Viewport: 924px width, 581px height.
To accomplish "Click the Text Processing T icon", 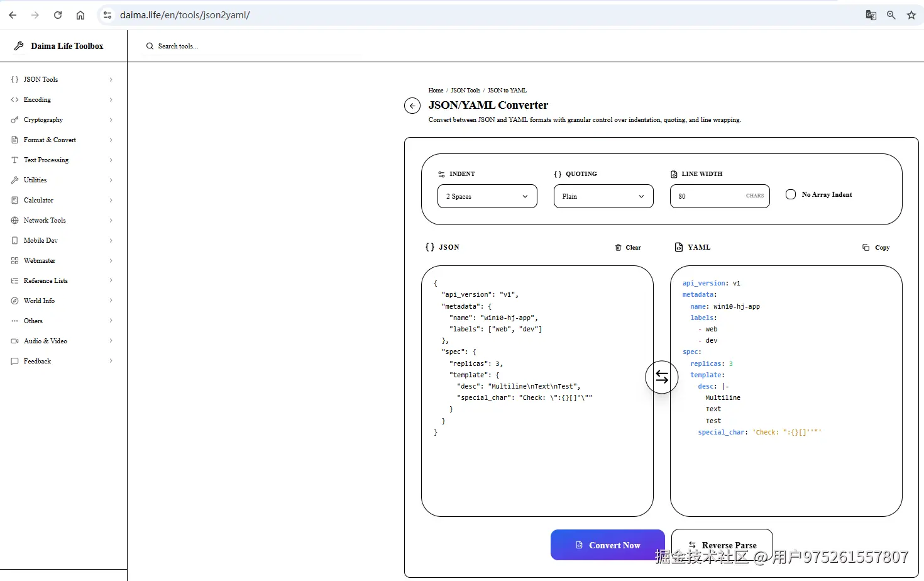I will (x=14, y=160).
